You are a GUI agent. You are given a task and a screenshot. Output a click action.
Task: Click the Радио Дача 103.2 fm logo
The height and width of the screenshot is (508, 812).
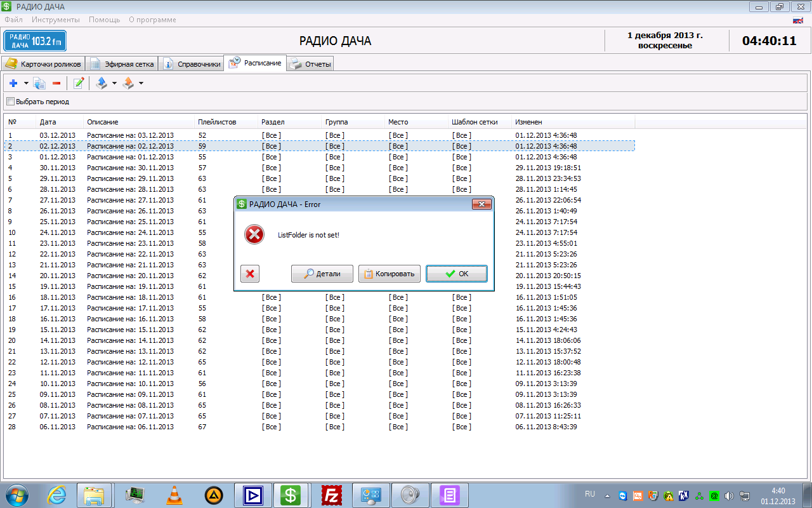click(x=36, y=41)
